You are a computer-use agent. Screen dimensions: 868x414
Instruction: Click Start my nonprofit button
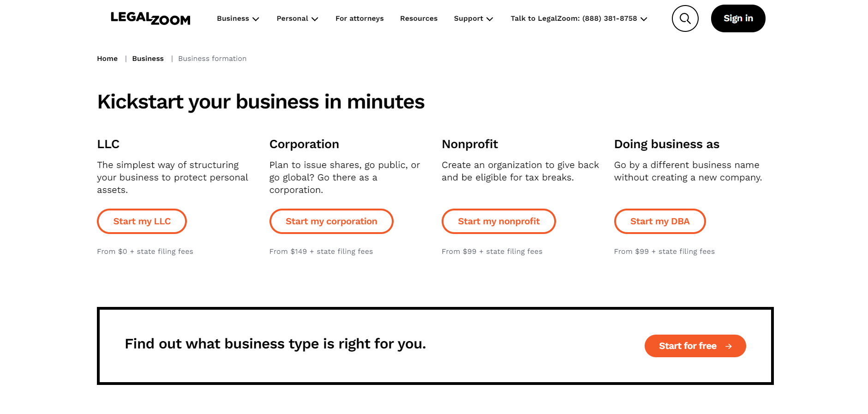click(499, 222)
